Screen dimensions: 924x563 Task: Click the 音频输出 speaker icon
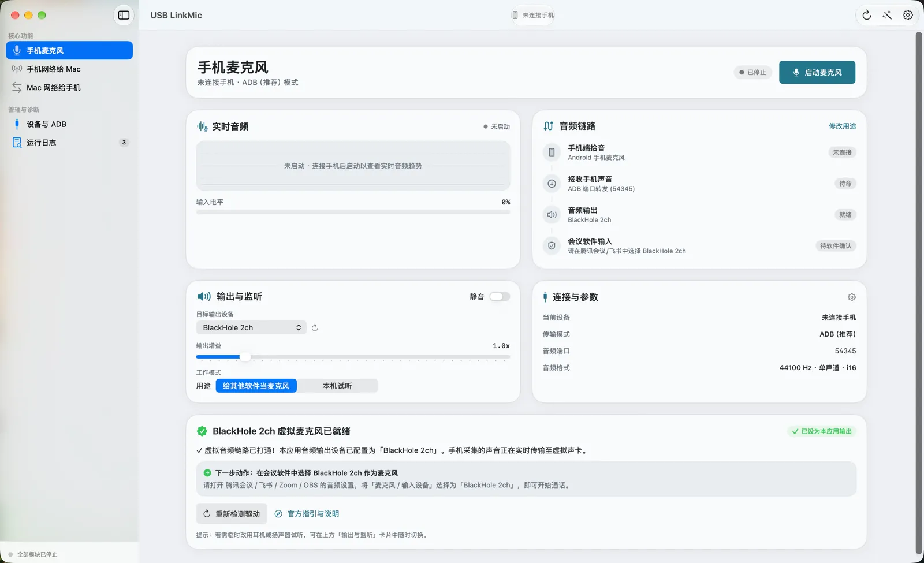click(552, 215)
